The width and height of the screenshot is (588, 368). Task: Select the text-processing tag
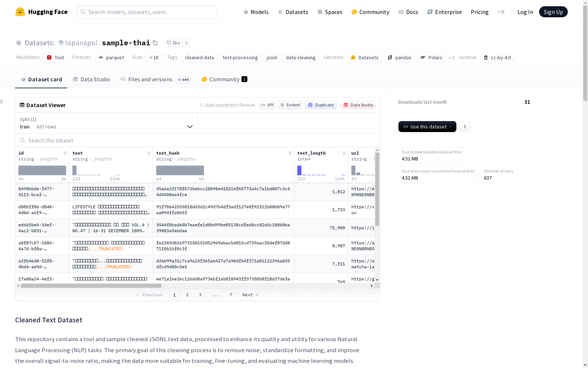(240, 57)
